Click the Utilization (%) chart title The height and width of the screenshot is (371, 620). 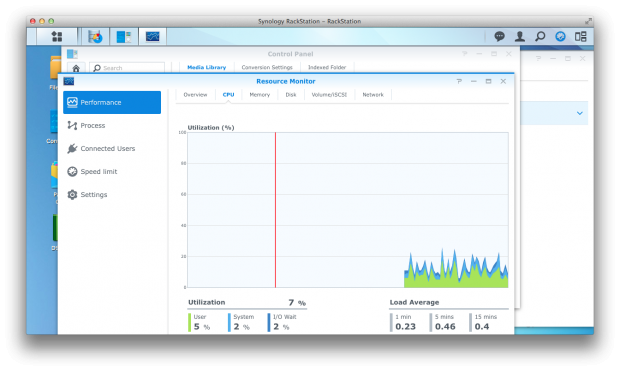[211, 127]
